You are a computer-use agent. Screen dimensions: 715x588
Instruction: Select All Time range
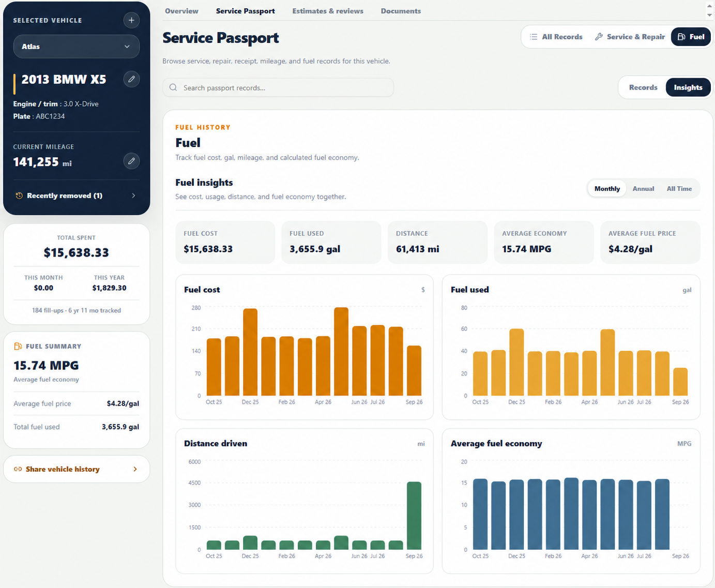pyautogui.click(x=679, y=189)
